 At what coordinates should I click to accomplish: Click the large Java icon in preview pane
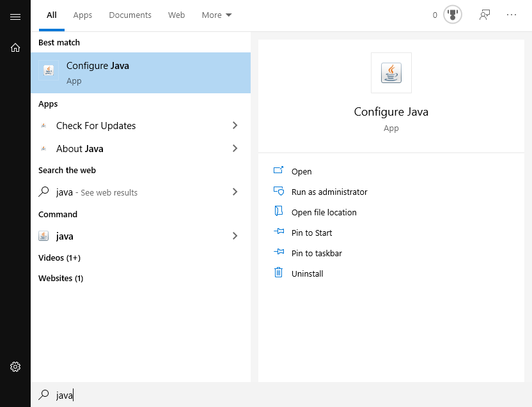(x=391, y=73)
